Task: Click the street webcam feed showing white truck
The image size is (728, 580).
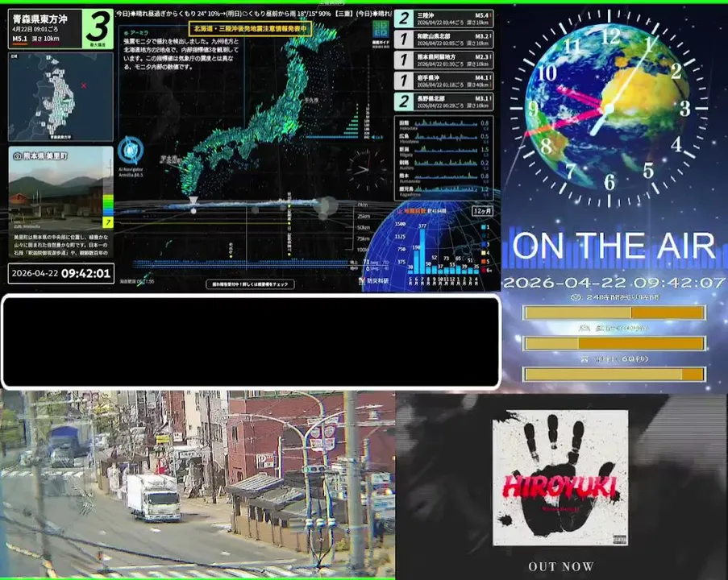Action: tap(198, 484)
